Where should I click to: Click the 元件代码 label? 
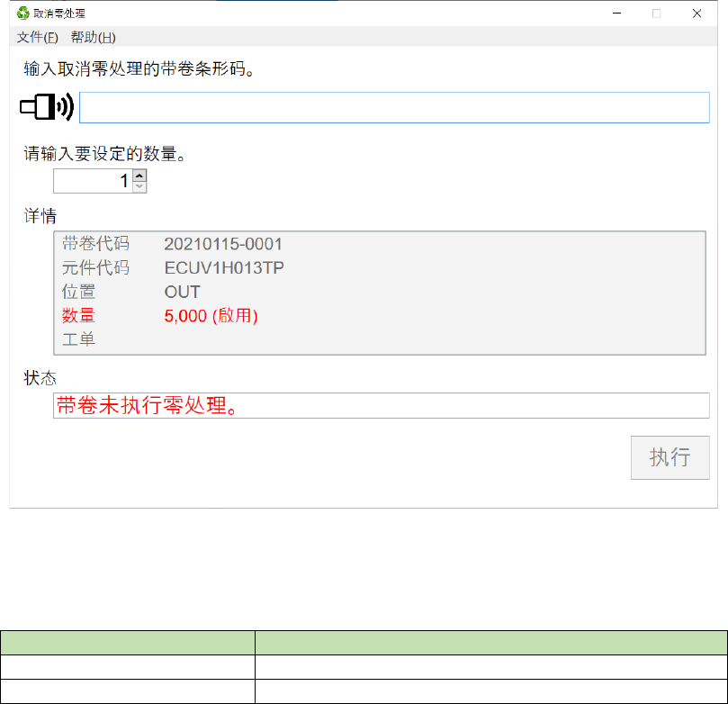coord(95,268)
